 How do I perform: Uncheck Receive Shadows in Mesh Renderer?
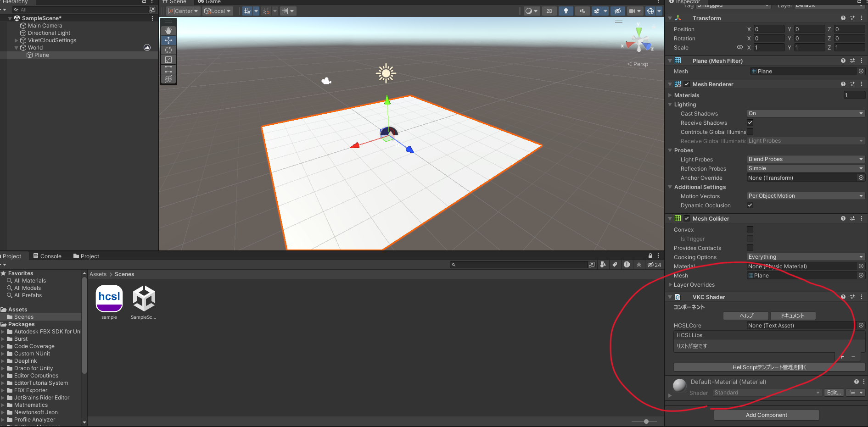point(750,122)
